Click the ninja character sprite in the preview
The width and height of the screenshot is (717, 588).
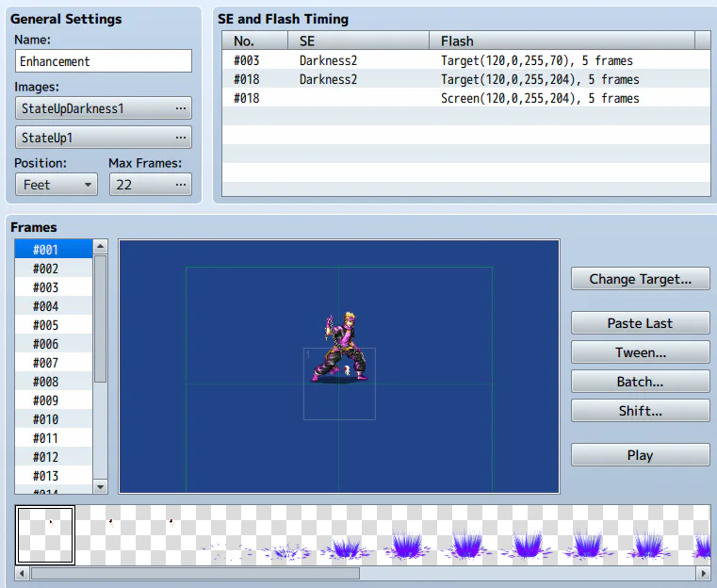[x=339, y=347]
